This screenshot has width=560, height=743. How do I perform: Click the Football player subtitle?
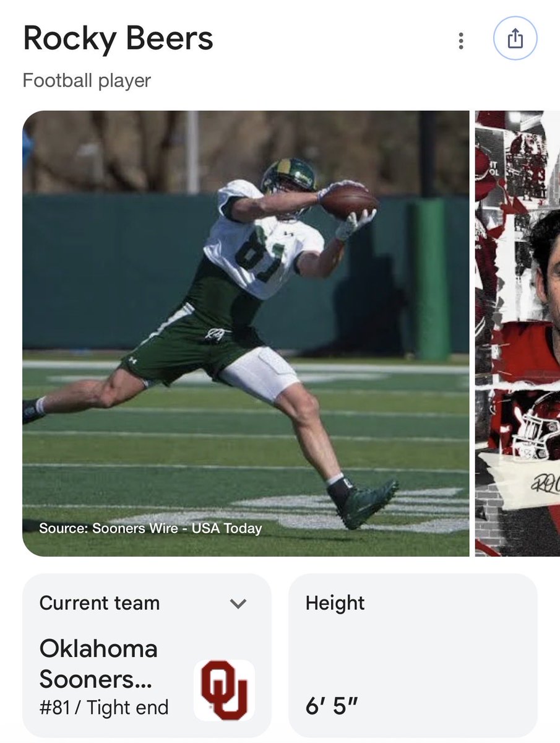[x=87, y=80]
